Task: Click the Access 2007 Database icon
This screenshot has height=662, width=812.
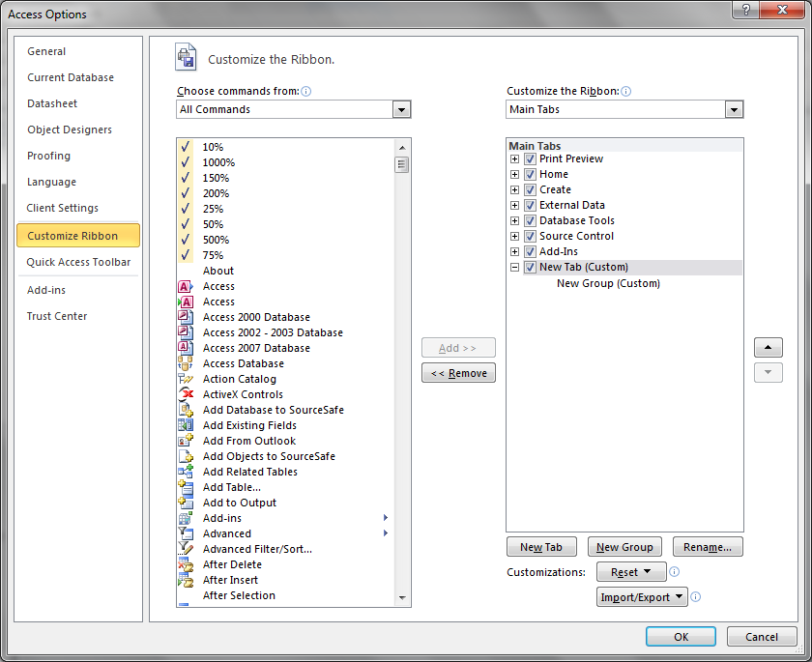Action: (x=186, y=348)
